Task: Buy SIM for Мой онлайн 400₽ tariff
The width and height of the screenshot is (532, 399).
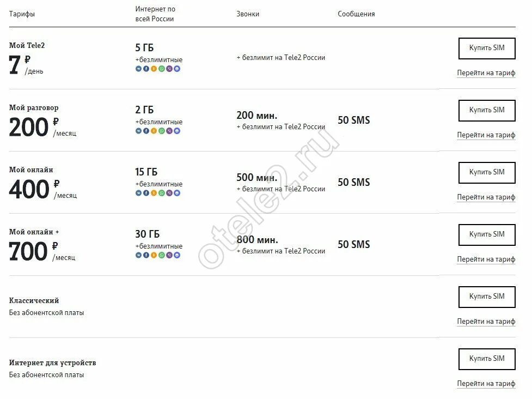Action: click(x=487, y=173)
